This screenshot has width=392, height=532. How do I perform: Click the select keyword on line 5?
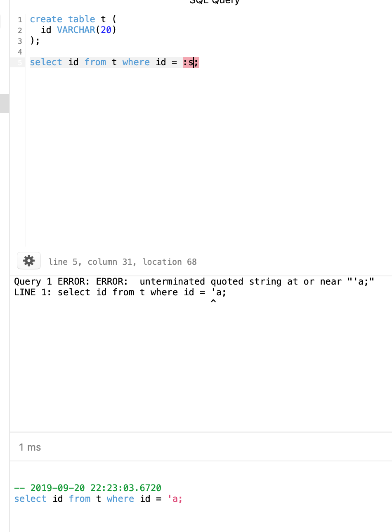pos(46,62)
